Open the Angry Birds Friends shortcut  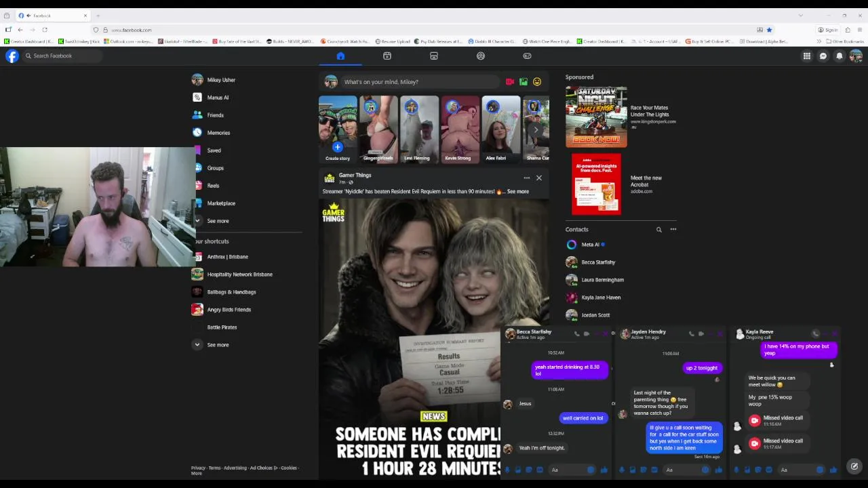(221, 310)
